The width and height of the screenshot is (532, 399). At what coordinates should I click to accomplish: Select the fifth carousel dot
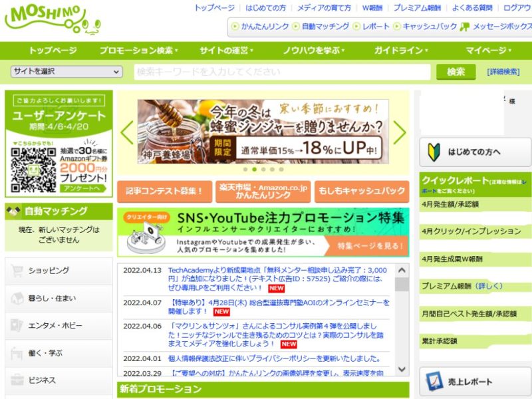pos(281,170)
